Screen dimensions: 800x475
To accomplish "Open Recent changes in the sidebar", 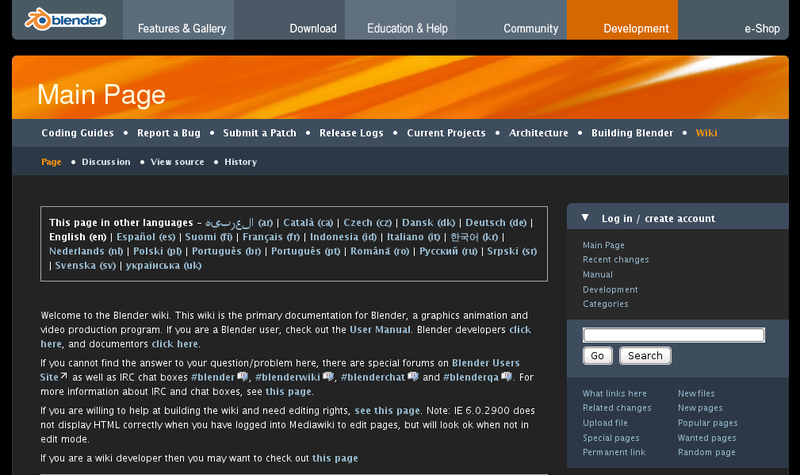I will pos(615,260).
